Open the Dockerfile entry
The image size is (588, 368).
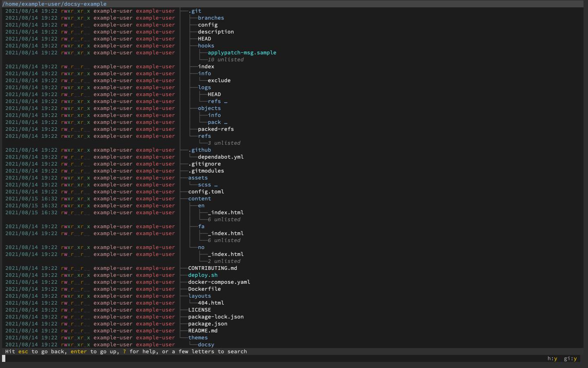tap(204, 289)
